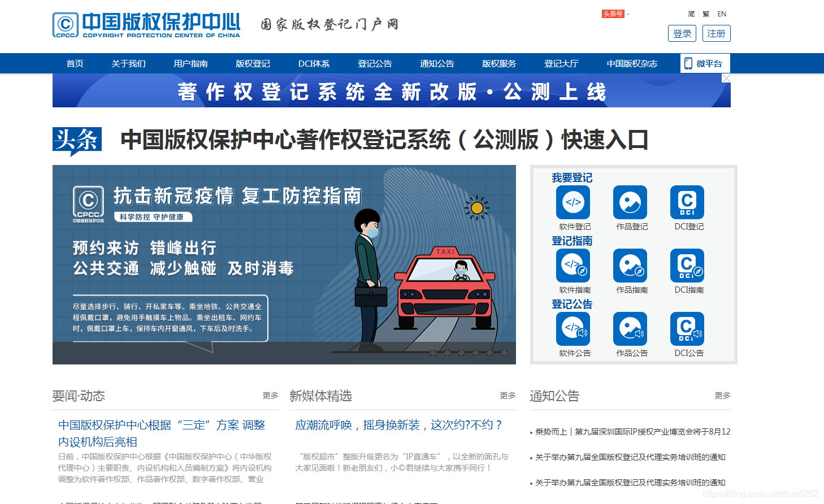Open the 版权服务 navigation item
This screenshot has width=824, height=504.
(x=499, y=63)
